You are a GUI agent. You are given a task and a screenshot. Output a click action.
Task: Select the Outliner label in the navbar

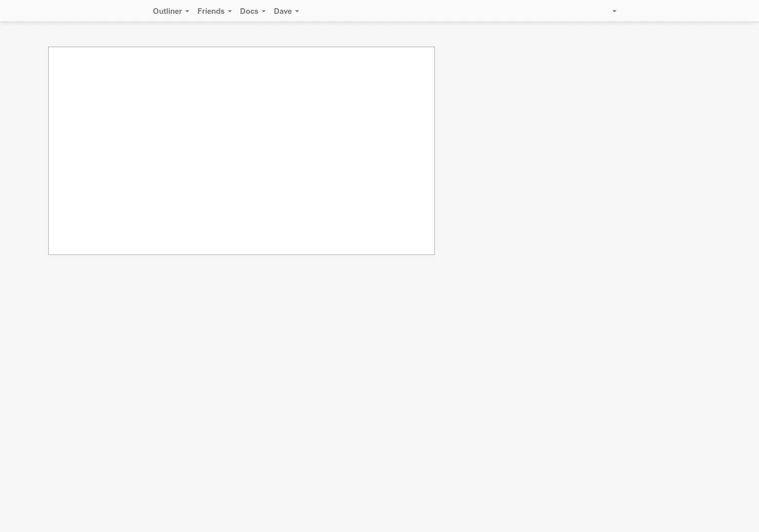tap(168, 11)
